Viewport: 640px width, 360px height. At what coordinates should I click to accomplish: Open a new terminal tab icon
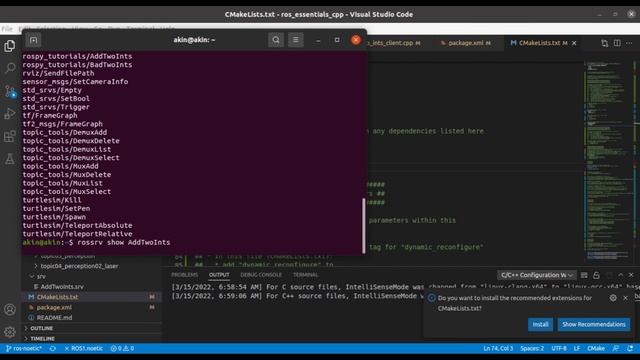point(33,40)
